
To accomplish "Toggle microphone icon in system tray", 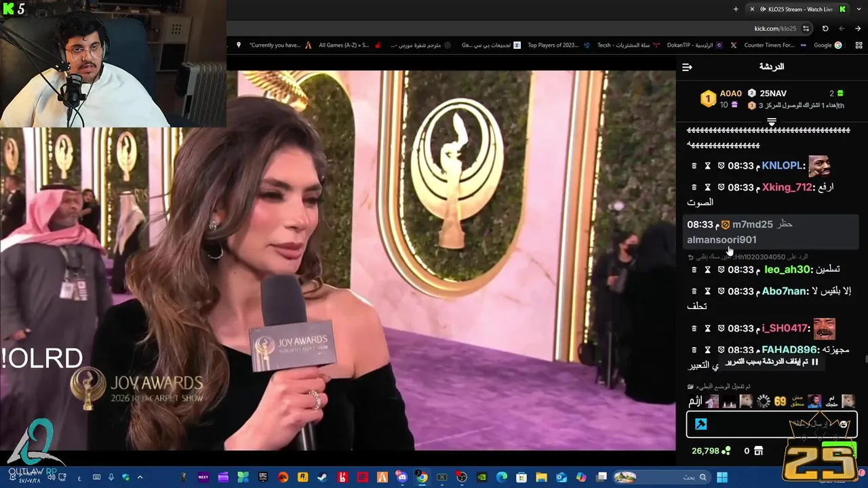I will tap(111, 477).
